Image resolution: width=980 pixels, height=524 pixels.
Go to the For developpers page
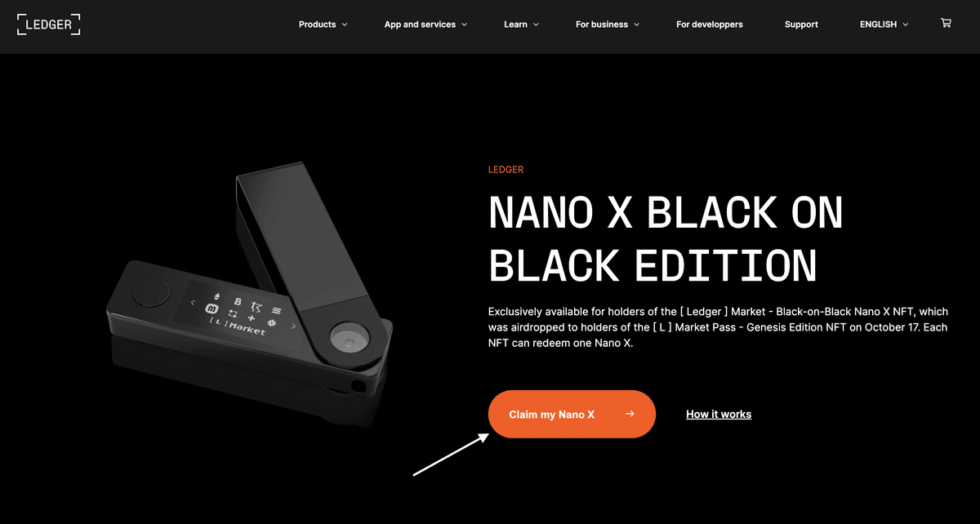(710, 24)
